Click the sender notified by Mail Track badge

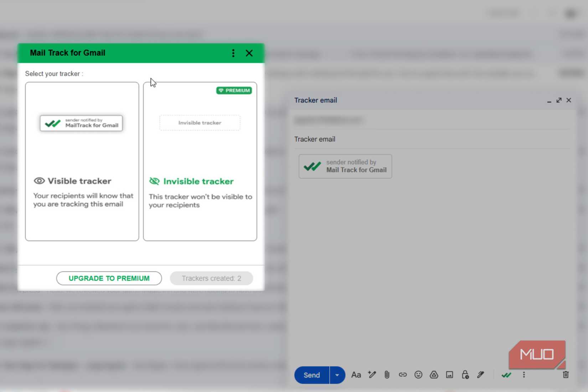coord(345,166)
